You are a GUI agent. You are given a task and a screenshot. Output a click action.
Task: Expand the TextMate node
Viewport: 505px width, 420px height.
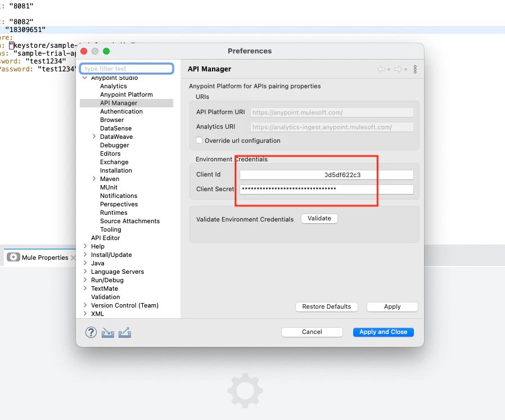[x=85, y=288]
